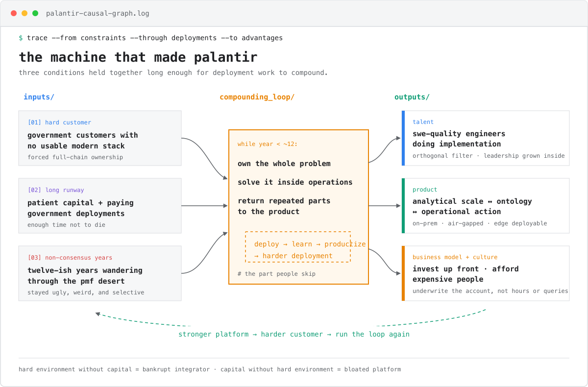Open 'government customers with no usable modern stack' card

[x=100, y=138]
